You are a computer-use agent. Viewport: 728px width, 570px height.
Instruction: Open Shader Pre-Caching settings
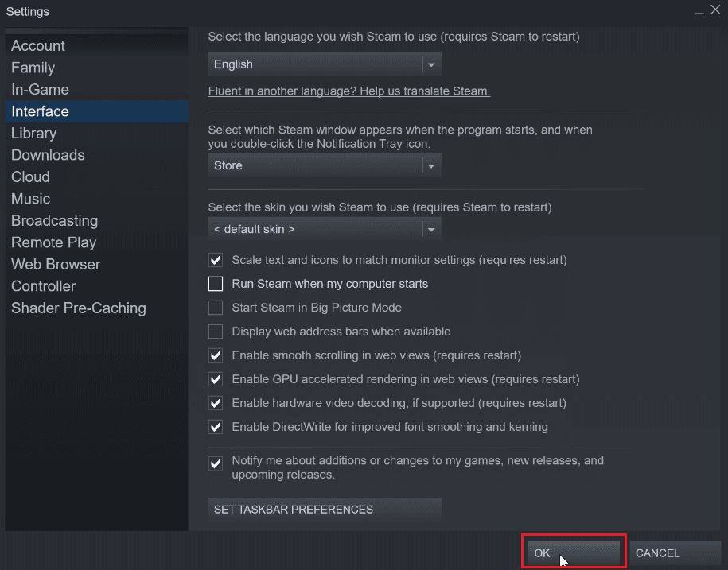click(x=78, y=308)
